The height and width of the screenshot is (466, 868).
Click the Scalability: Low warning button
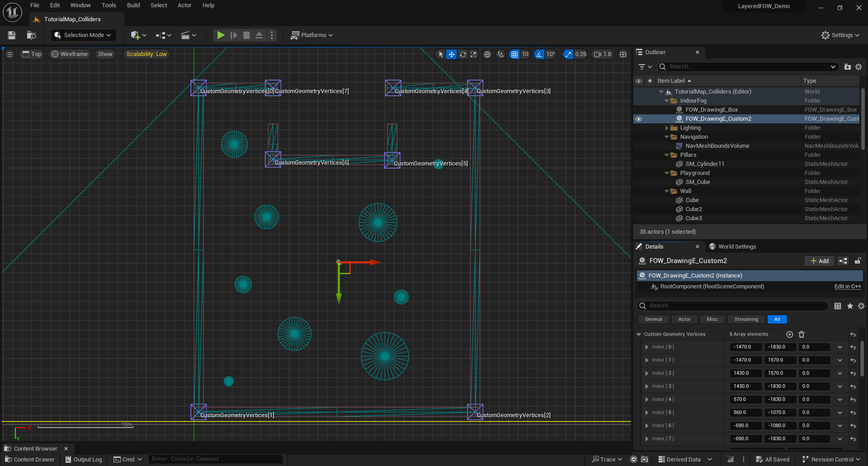coord(147,54)
